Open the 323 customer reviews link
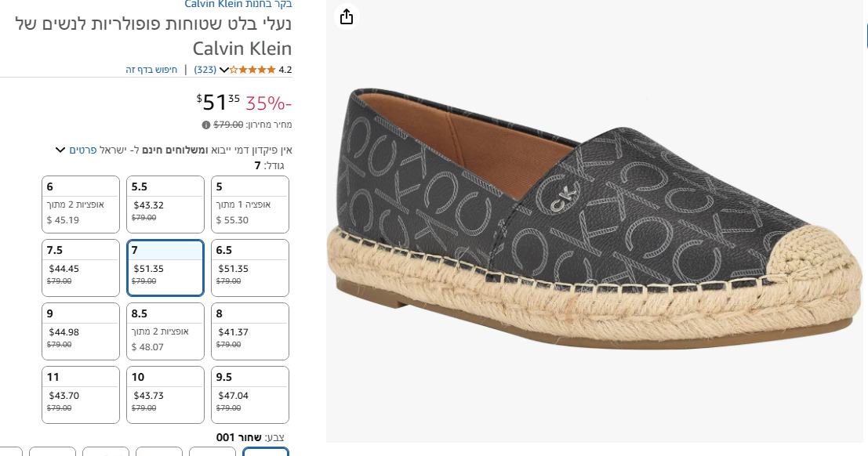The width and height of the screenshot is (868, 456). point(205,70)
